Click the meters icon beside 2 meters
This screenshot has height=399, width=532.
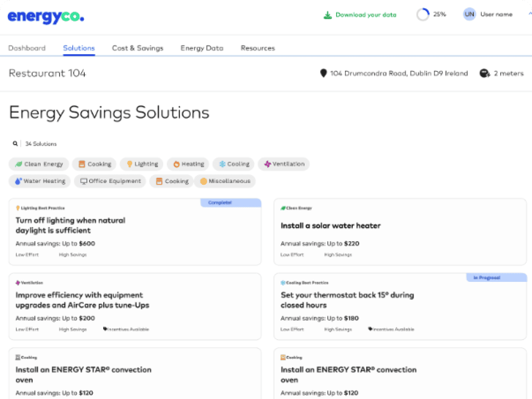[x=485, y=73]
